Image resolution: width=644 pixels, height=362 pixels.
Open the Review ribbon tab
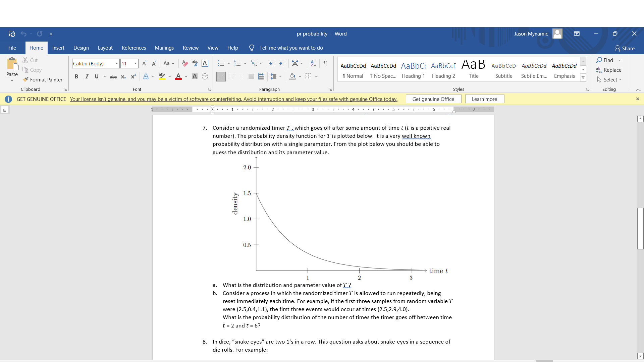[x=191, y=48]
